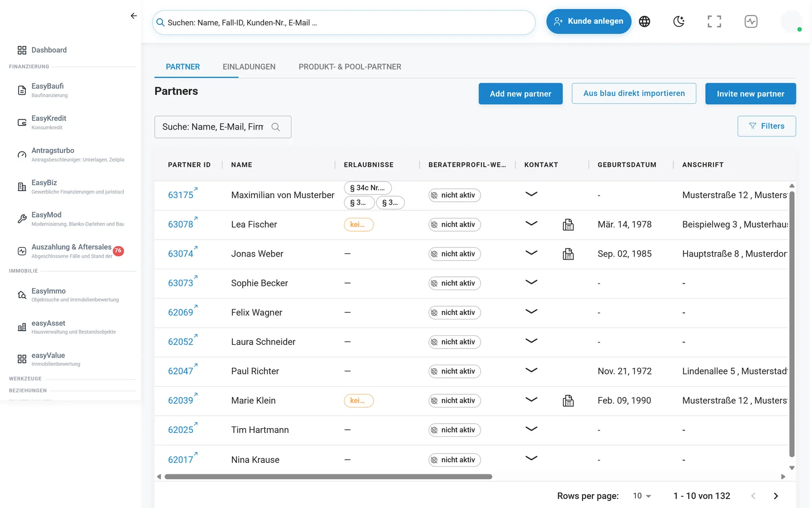The width and height of the screenshot is (812, 508).
Task: Open contact document icon for Jonas Weber
Action: point(568,254)
